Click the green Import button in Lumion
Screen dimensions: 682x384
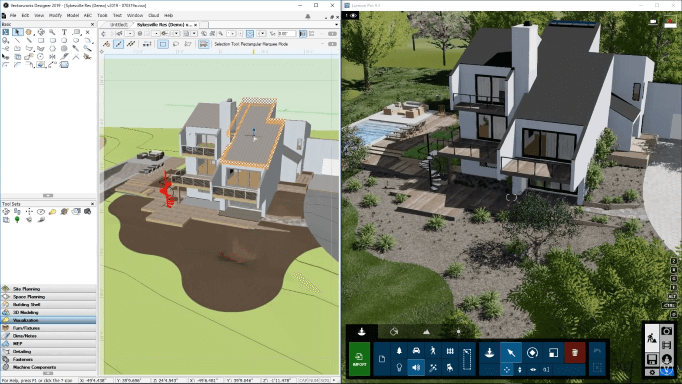click(x=359, y=359)
